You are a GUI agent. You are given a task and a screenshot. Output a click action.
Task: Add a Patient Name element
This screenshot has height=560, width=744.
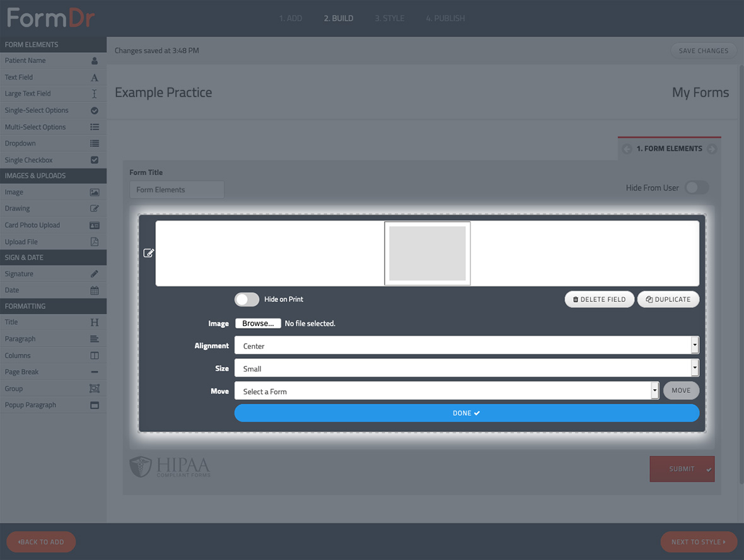[53, 61]
